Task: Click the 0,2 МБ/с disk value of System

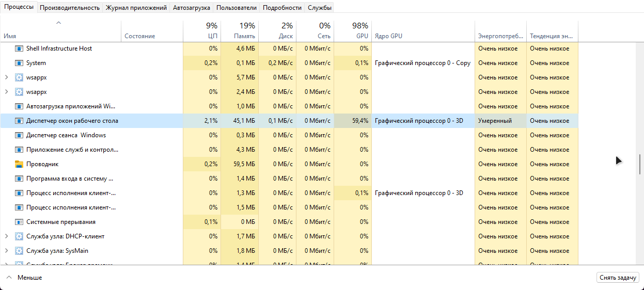Action: coord(280,63)
